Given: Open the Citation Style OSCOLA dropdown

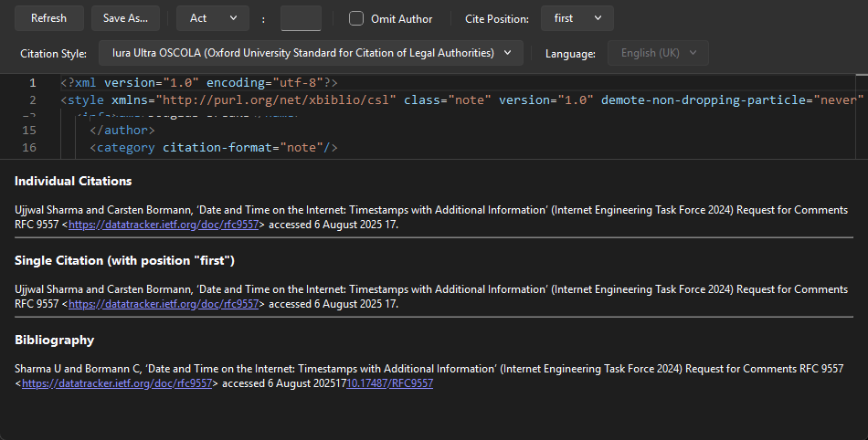Looking at the screenshot, I should 311,53.
